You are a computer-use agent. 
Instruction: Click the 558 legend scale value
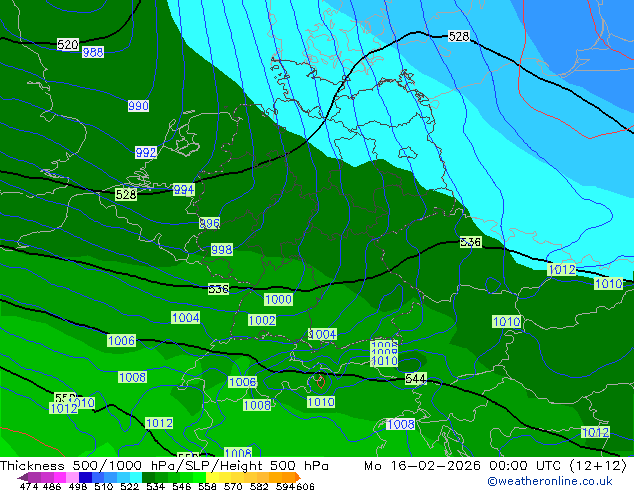coord(207,486)
